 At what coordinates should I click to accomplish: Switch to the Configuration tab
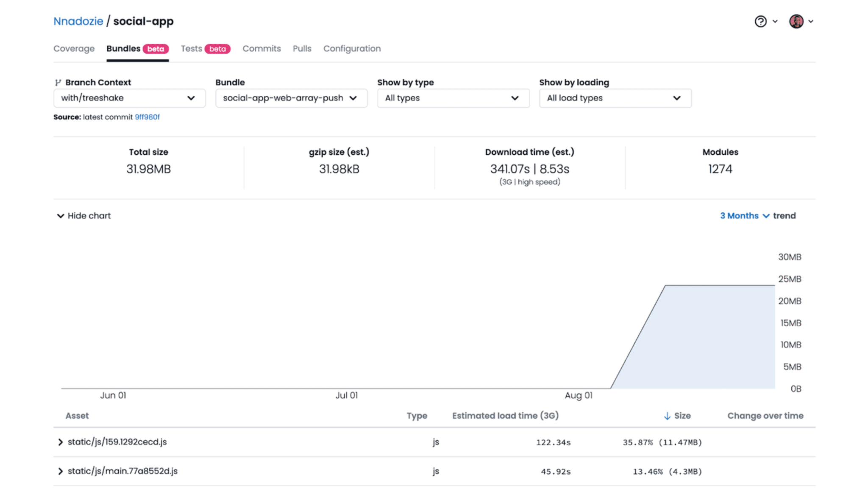pyautogui.click(x=352, y=48)
